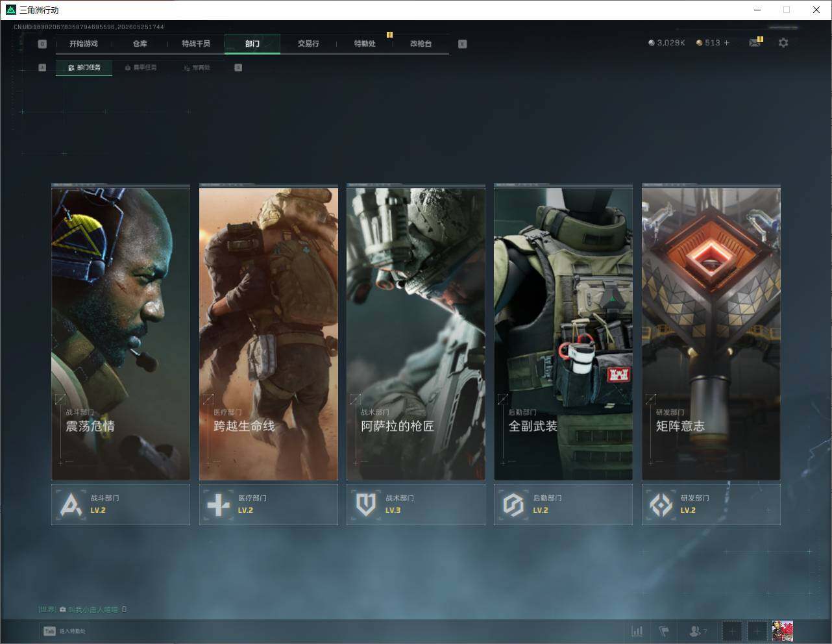Screen dimensions: 832x644
Task: Click the 战斗部门 A-shaped emblem icon
Action: tap(71, 504)
